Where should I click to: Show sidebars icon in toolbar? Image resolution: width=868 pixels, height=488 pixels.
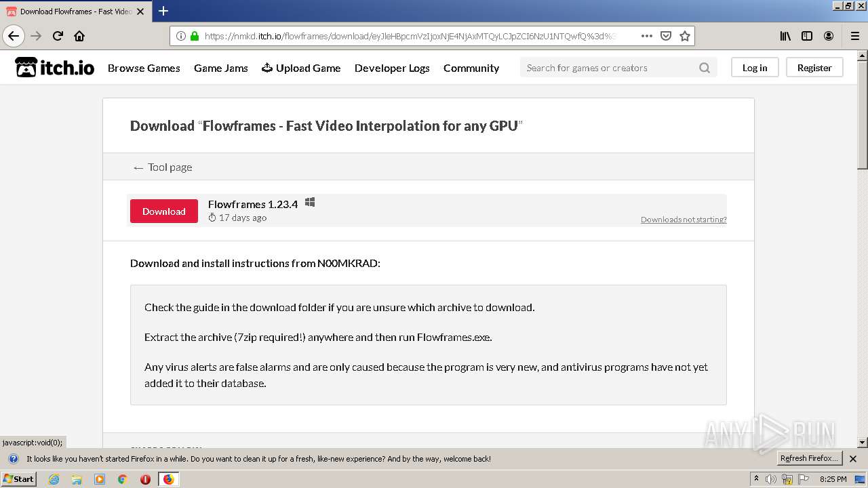point(807,36)
